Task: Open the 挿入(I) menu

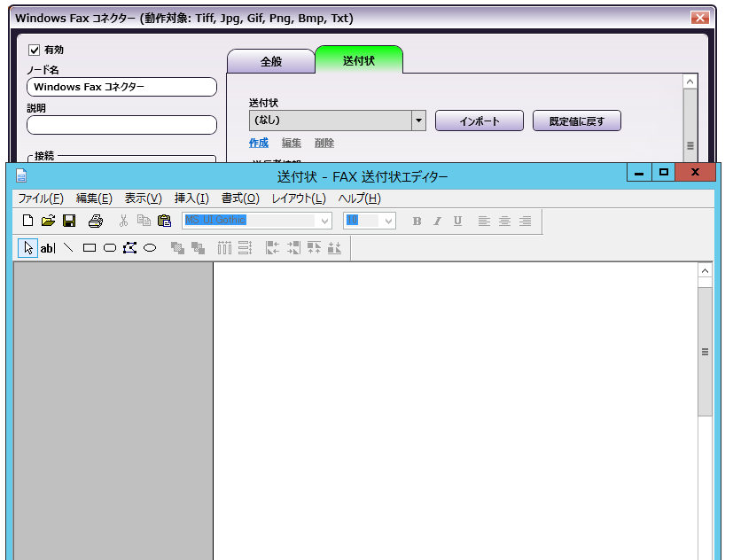Action: [x=191, y=198]
